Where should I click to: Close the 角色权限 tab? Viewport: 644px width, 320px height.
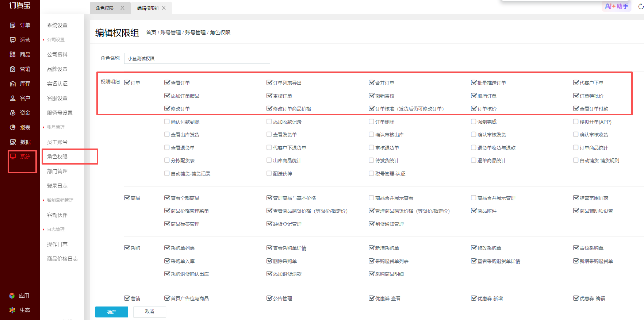point(123,8)
